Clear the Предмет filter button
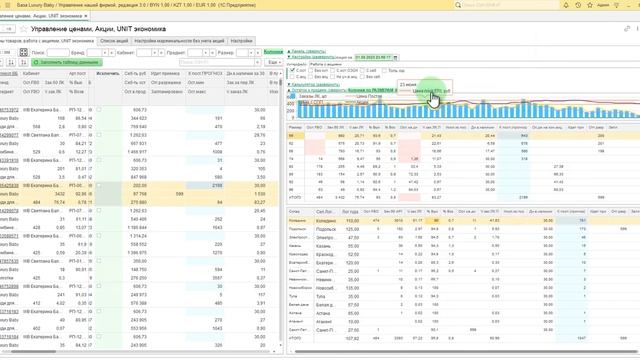Viewport: 640px width, 360px height. 213,53
